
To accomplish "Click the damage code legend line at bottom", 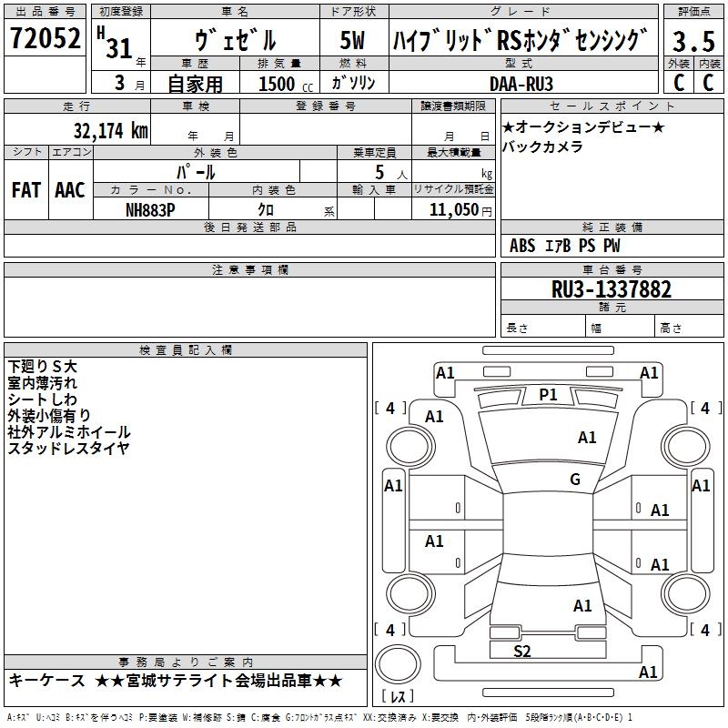I will pos(319,717).
